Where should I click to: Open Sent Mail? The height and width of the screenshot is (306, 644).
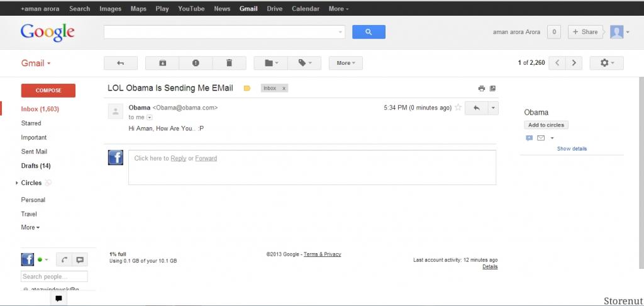pos(34,151)
